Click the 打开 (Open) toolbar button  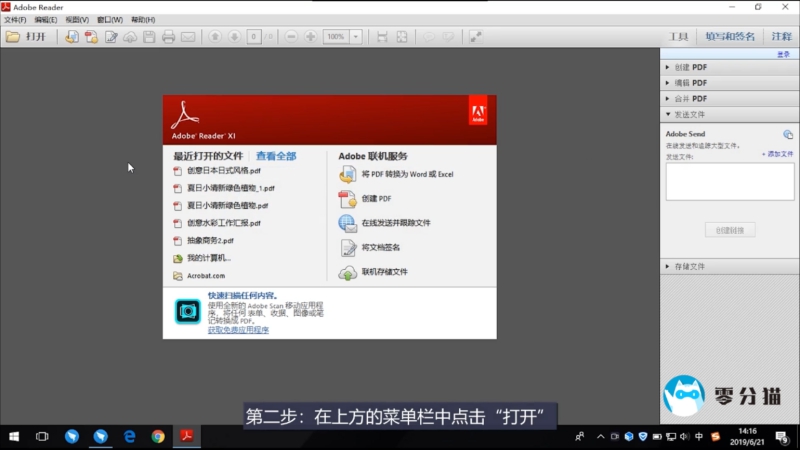pos(27,37)
